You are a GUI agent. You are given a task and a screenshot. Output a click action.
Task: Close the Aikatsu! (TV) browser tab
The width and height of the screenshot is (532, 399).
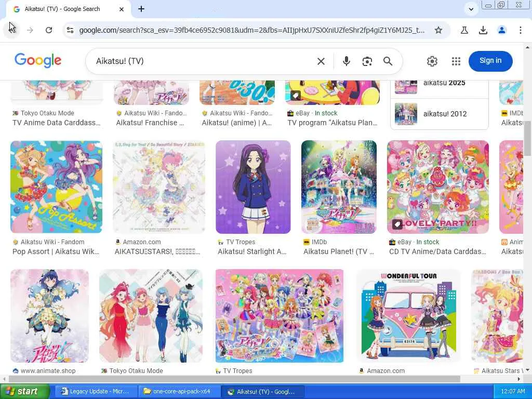(122, 9)
